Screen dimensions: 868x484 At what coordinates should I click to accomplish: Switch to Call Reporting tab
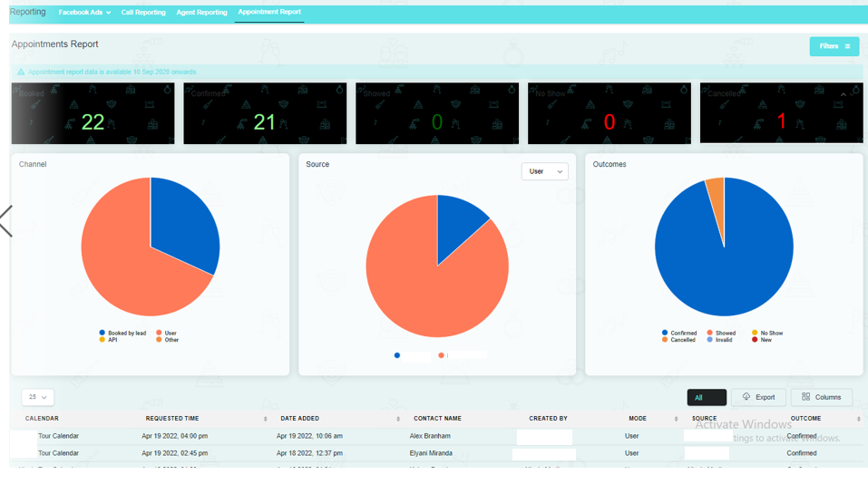click(x=143, y=12)
